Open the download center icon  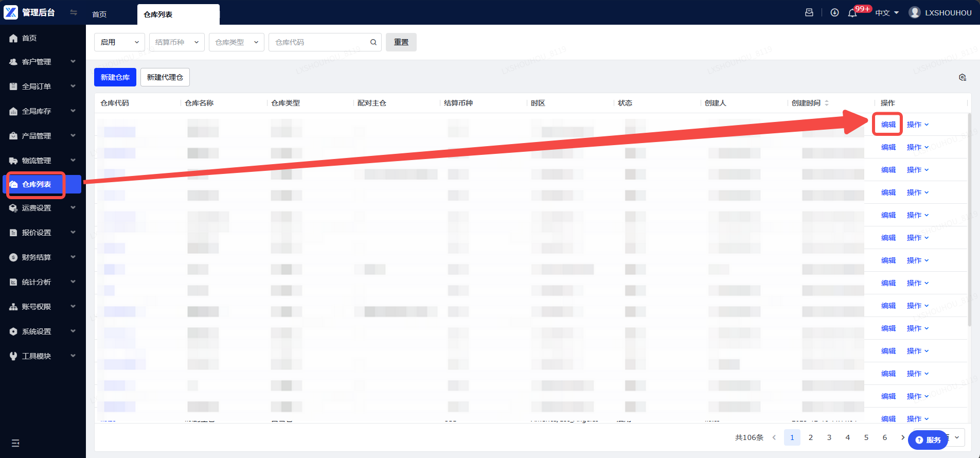coord(835,12)
